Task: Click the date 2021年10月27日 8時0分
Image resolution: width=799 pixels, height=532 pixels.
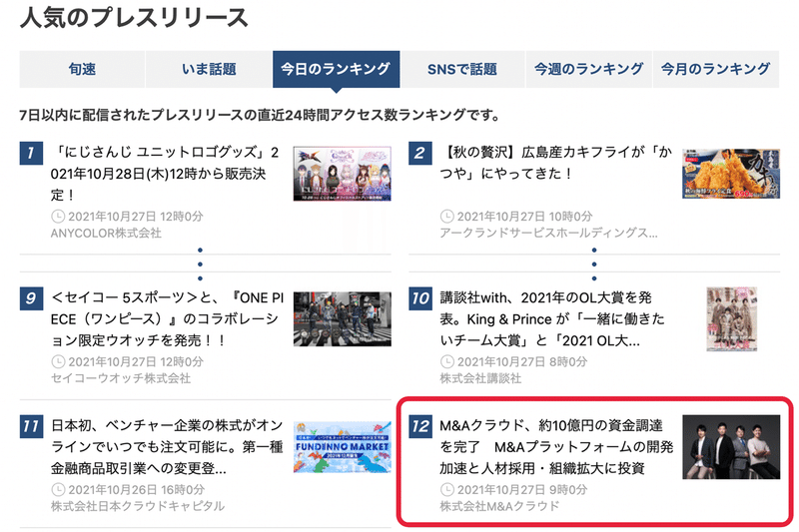Action: [x=522, y=362]
